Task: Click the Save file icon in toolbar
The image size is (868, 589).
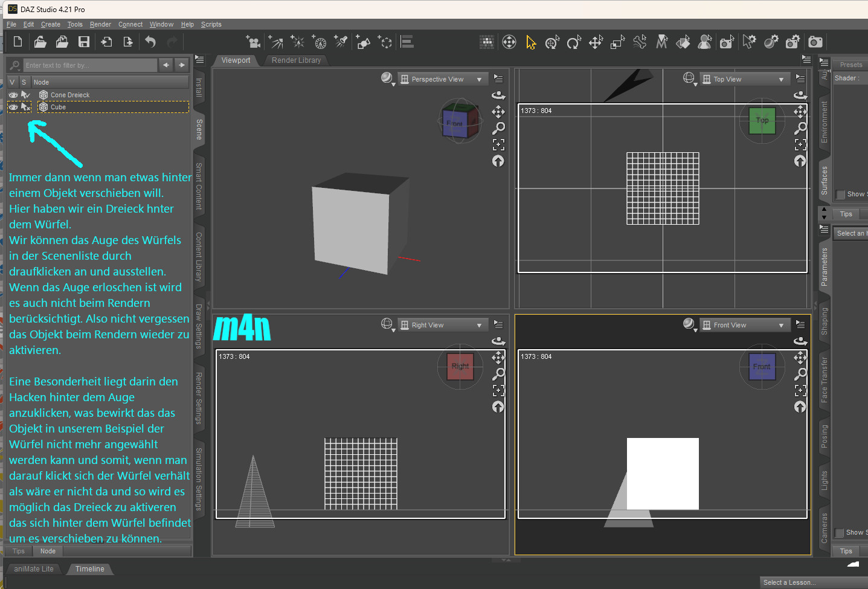Action: pos(84,42)
